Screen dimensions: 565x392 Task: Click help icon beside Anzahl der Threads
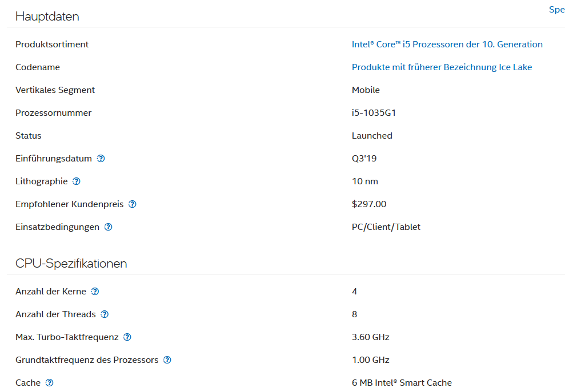pos(105,314)
